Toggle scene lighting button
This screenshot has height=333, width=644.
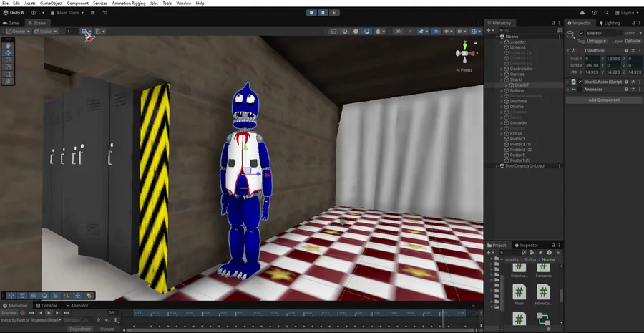point(409,32)
